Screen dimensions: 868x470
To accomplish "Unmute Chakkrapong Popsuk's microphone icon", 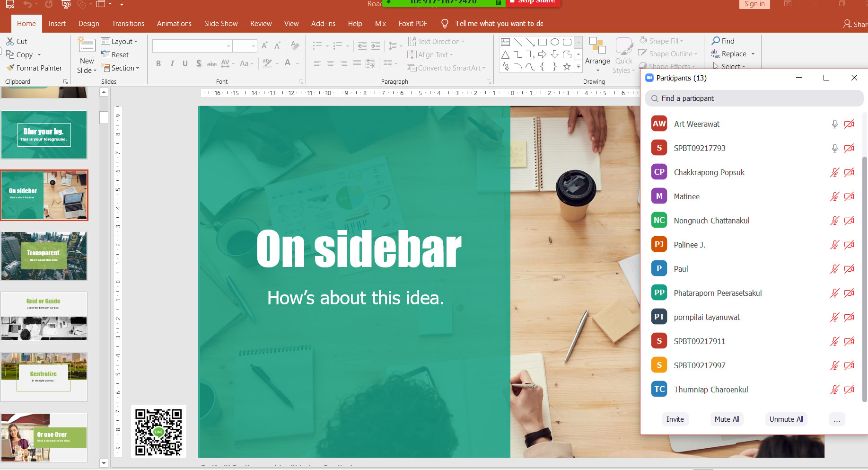I will [835, 172].
